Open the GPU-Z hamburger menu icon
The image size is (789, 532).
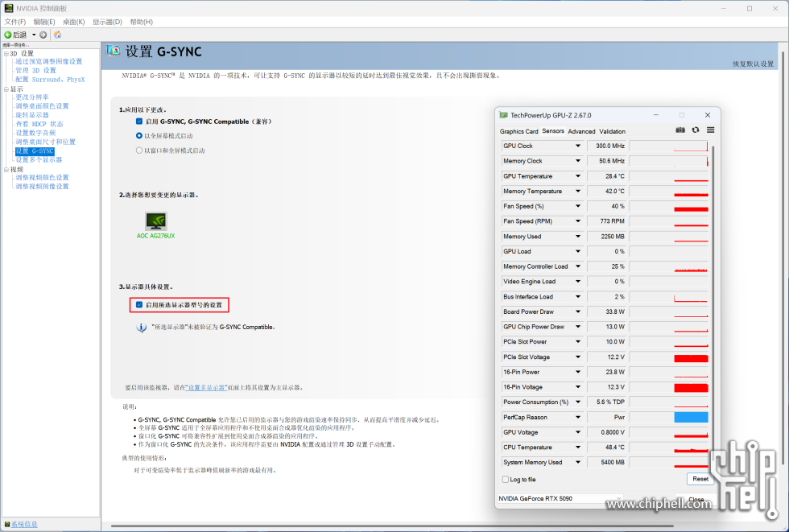pos(710,130)
